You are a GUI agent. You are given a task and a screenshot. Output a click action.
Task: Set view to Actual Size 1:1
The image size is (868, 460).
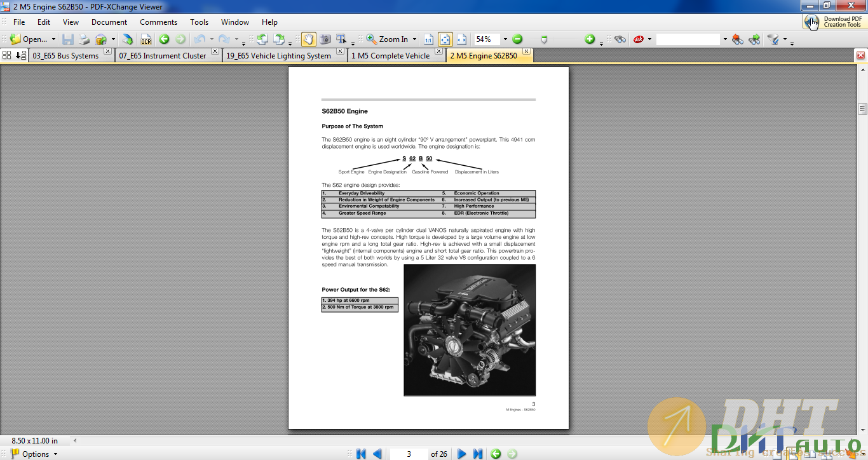[x=429, y=39]
